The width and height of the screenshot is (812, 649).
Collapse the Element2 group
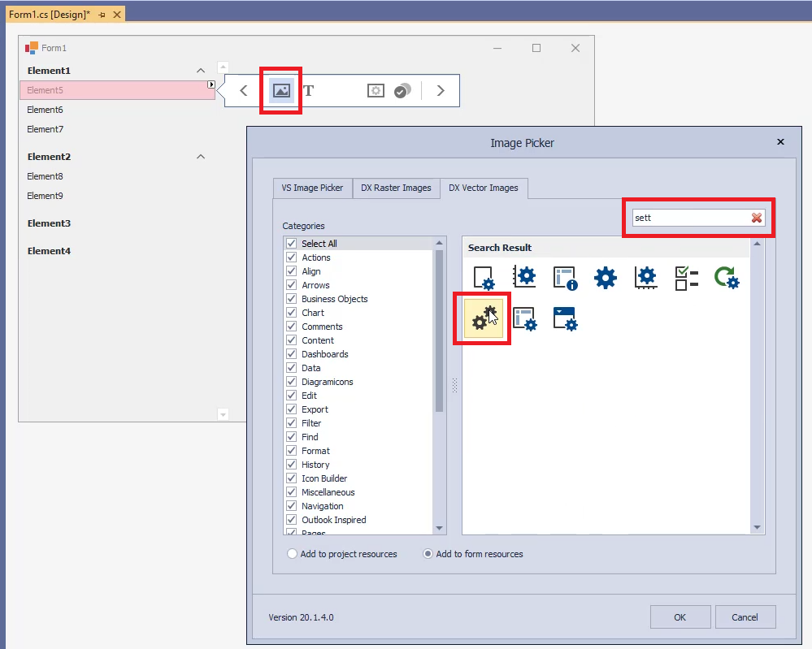pos(201,156)
